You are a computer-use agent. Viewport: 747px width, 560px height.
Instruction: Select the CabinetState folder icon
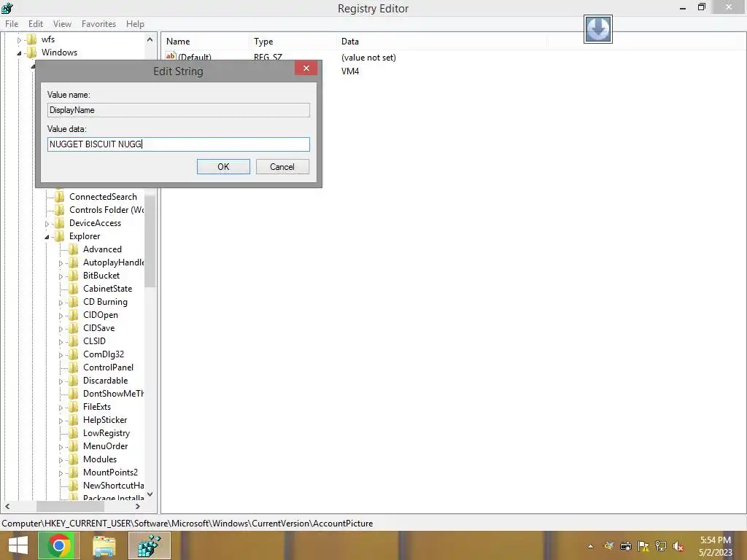point(74,289)
